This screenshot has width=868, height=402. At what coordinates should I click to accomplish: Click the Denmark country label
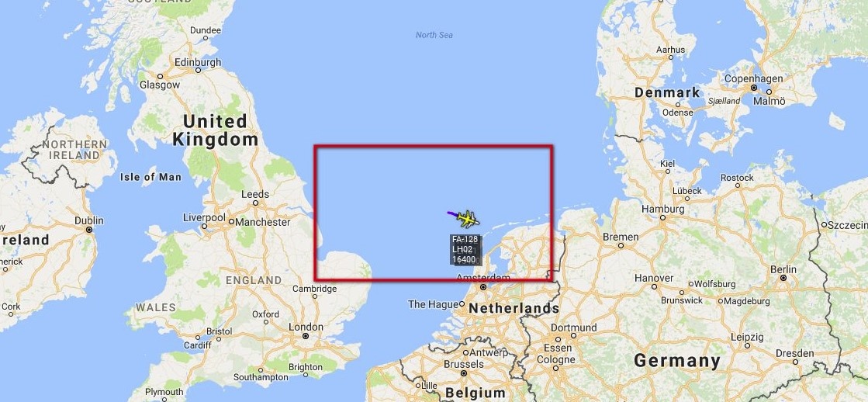point(667,92)
